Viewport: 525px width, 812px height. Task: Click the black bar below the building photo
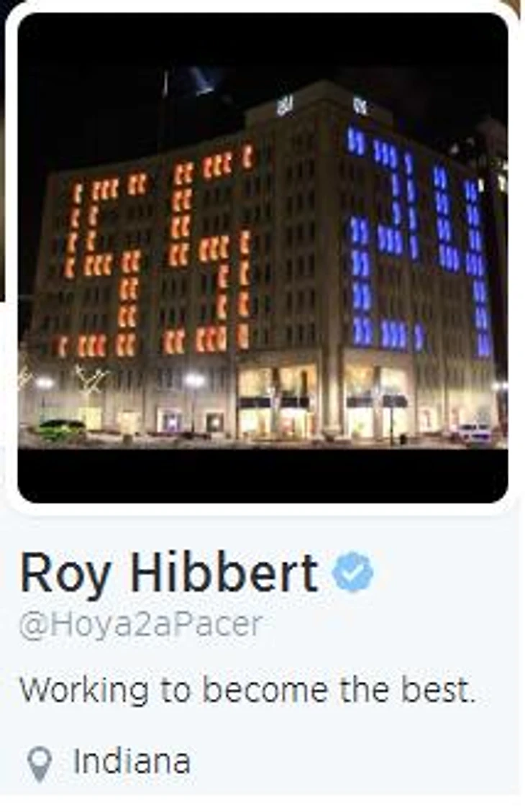pyautogui.click(x=262, y=475)
